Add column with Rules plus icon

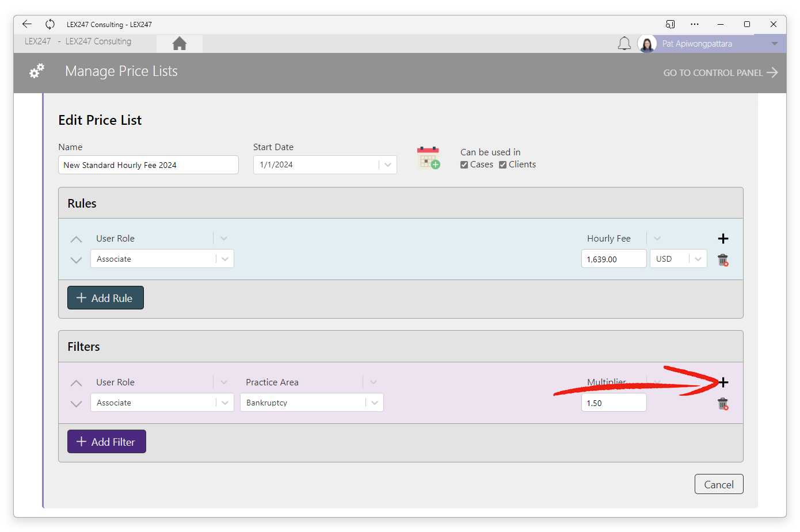tap(723, 238)
